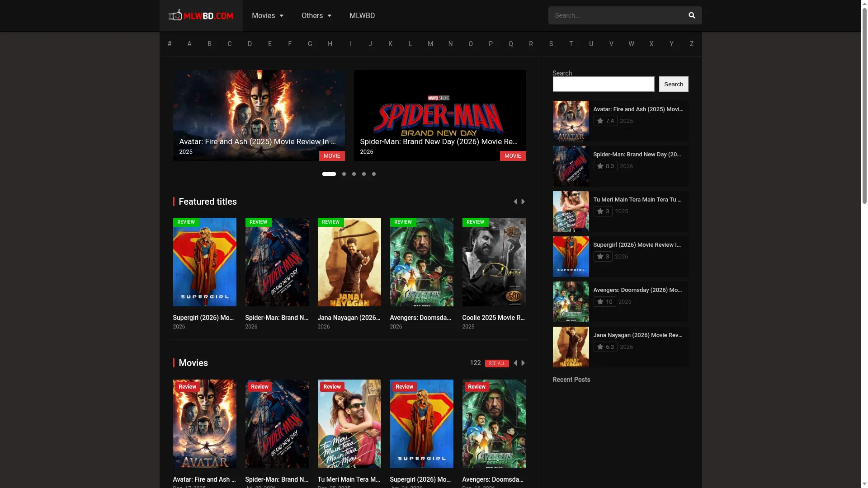
Task: Click the star rating 10 badge for Avengers
Action: point(604,302)
